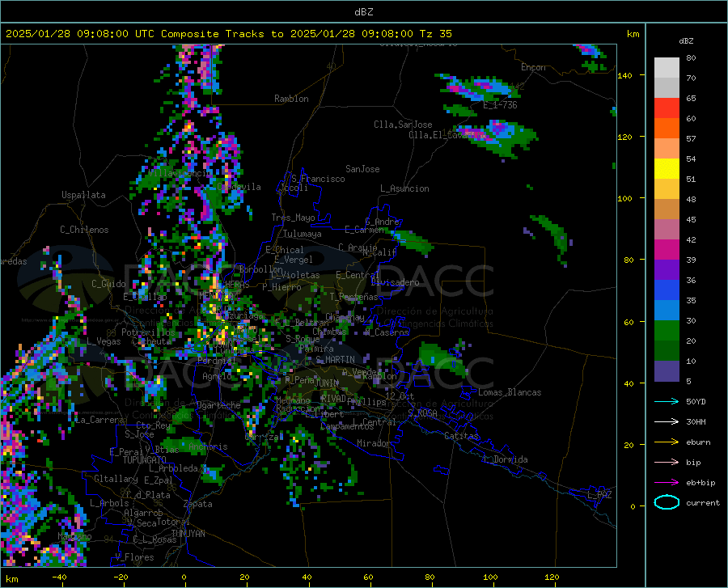Pick the purple legend color swatch
Screen dimensions: 728x588
667,270
